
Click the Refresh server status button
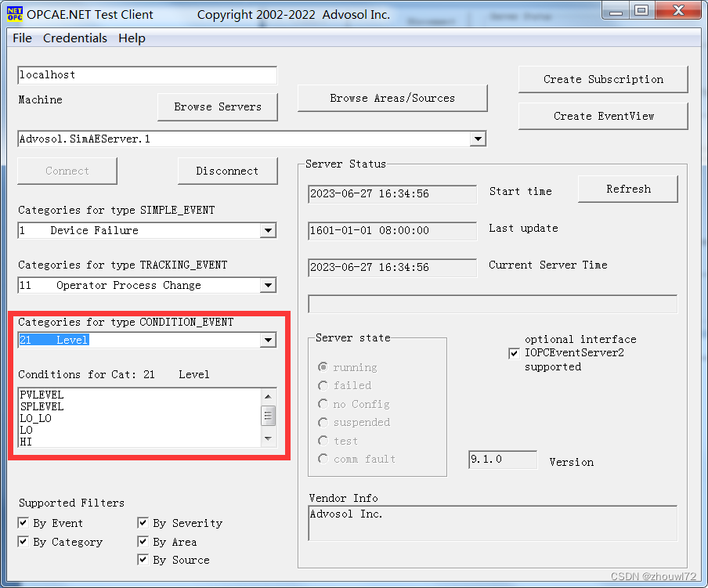point(628,189)
